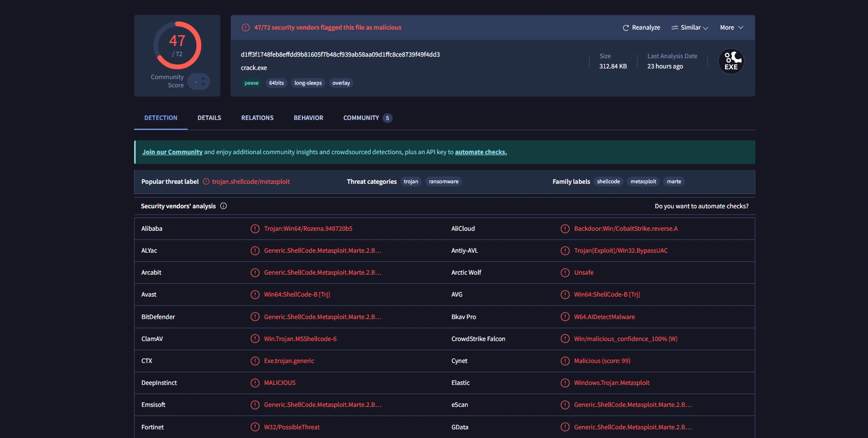Image resolution: width=868 pixels, height=438 pixels.
Task: Switch to the Details tab
Action: point(209,118)
